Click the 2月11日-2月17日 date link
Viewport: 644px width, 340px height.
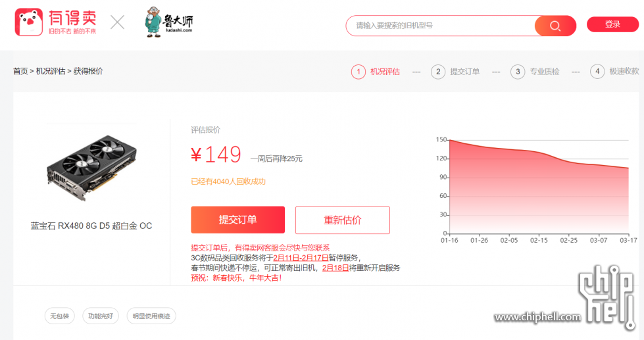pos(301,258)
